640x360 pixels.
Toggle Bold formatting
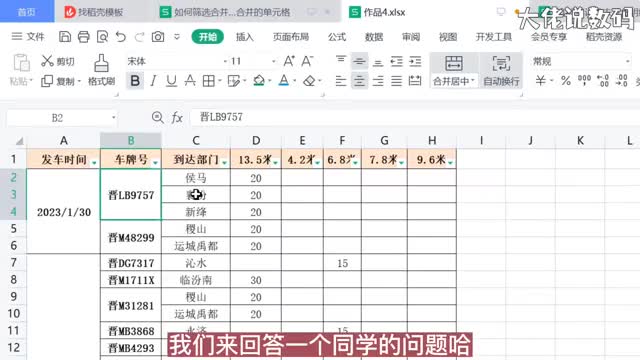pos(135,81)
